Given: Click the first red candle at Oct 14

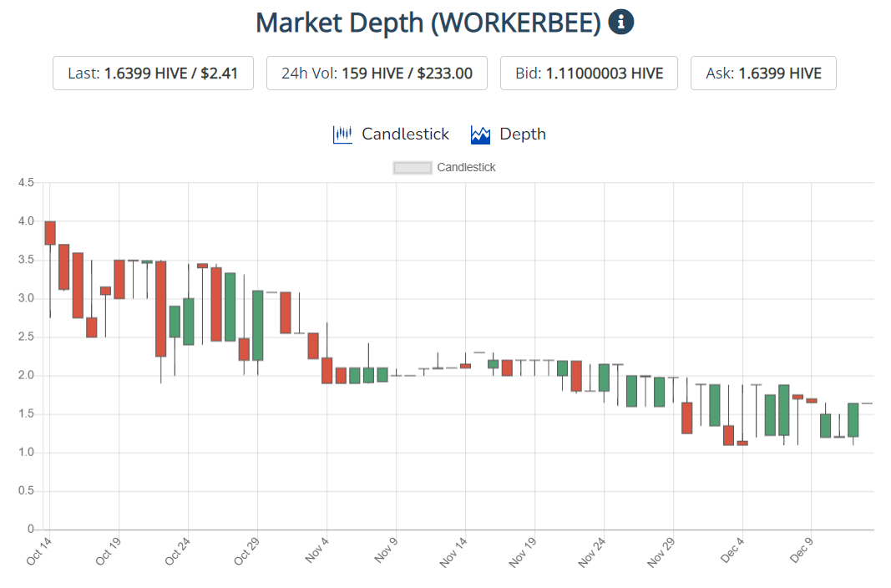Looking at the screenshot, I should point(50,233).
